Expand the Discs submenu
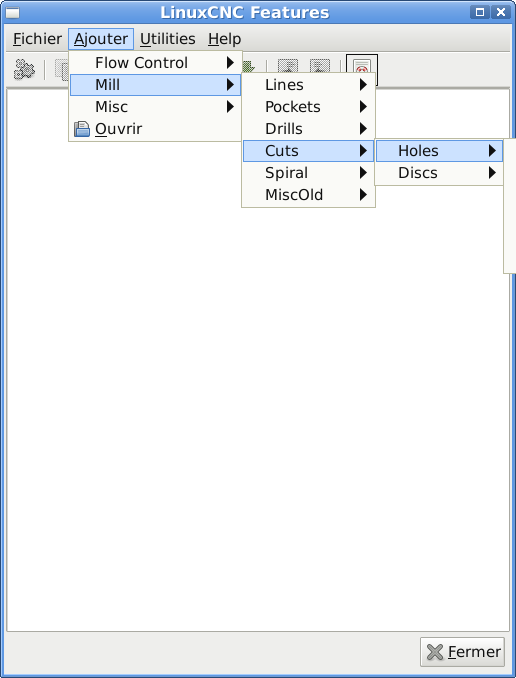The height and width of the screenshot is (678, 516). [439, 173]
